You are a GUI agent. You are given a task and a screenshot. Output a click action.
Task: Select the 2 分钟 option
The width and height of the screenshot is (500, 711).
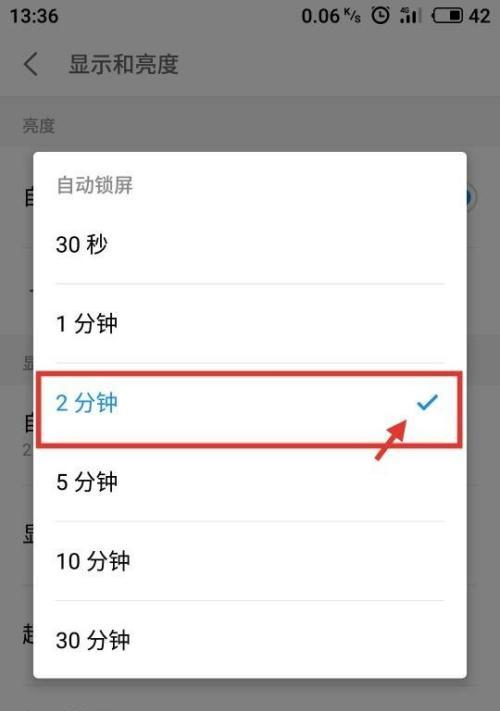250,403
